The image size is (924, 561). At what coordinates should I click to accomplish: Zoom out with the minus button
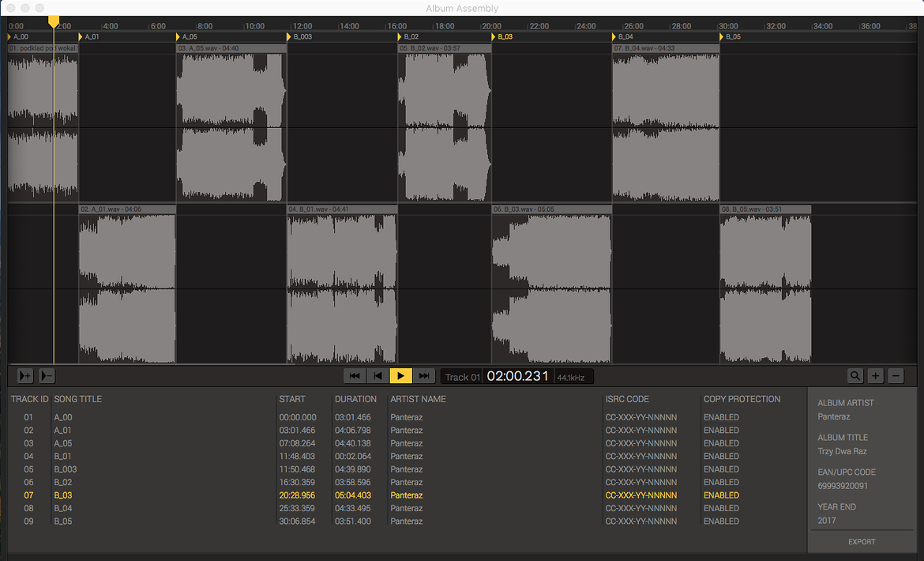tap(896, 375)
